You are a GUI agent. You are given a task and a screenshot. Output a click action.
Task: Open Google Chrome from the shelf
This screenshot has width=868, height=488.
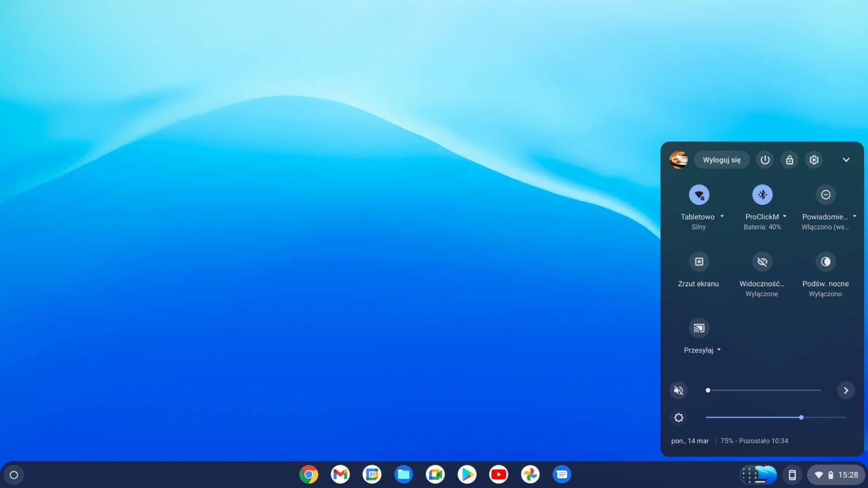309,475
